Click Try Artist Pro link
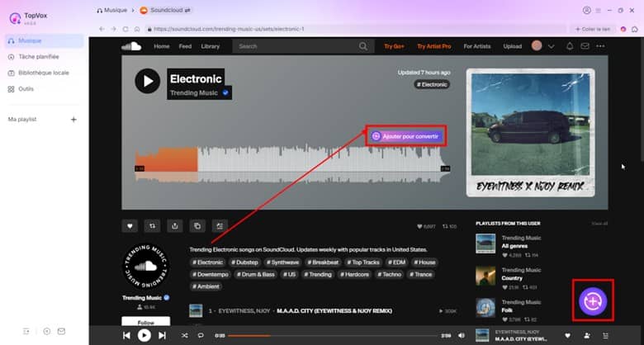Viewport: 644px width, 345px height. tap(434, 46)
